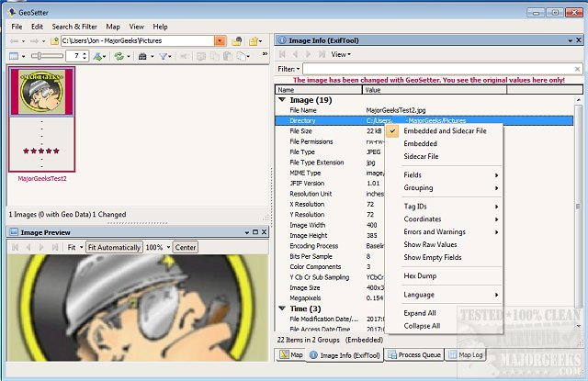Toggle the Center button in Image Preview
The image size is (588, 381).
186,247
